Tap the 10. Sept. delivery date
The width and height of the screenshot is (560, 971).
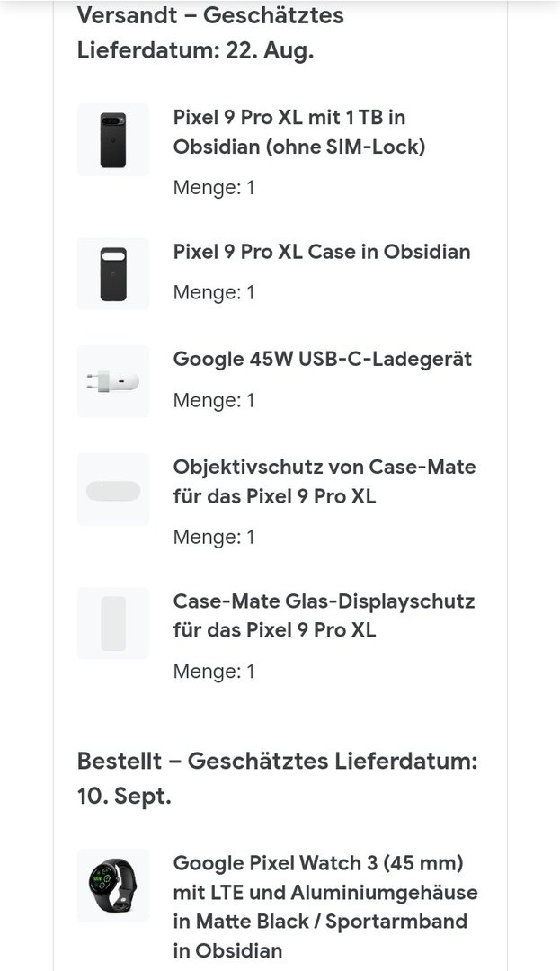(124, 797)
